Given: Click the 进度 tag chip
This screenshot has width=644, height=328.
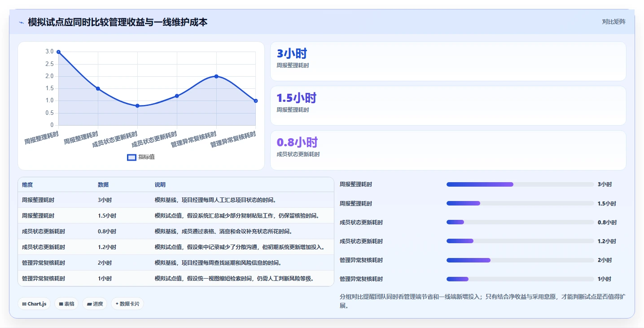Looking at the screenshot, I should coord(95,304).
